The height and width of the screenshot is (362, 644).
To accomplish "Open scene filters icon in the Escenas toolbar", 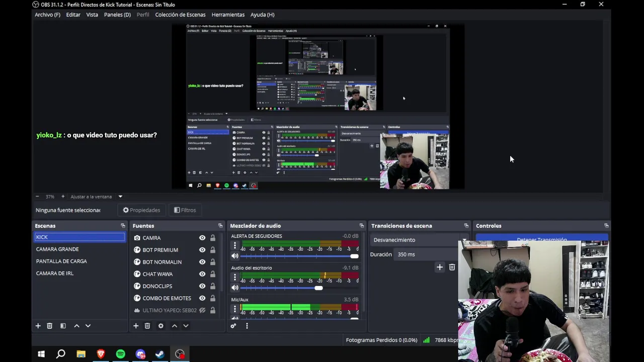I will coord(63,326).
